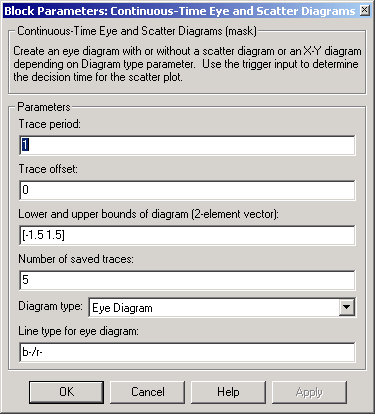The width and height of the screenshot is (375, 414).
Task: Click the Trace offset field
Action: (187, 190)
